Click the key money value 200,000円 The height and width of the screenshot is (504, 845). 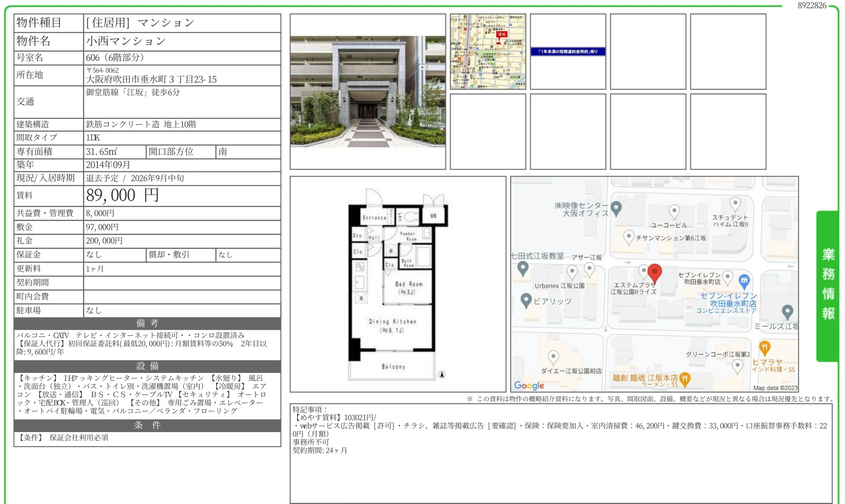click(x=104, y=241)
